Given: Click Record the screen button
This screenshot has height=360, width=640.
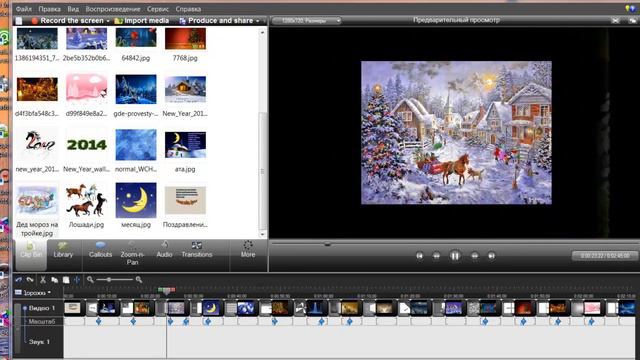Looking at the screenshot, I should pyautogui.click(x=67, y=20).
